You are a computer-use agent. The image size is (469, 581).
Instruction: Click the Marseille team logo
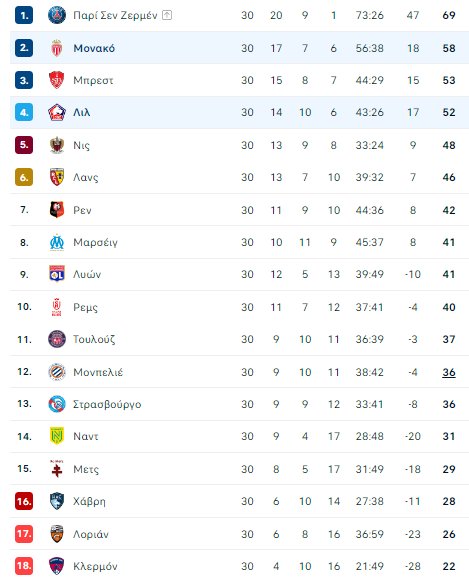[x=57, y=242]
